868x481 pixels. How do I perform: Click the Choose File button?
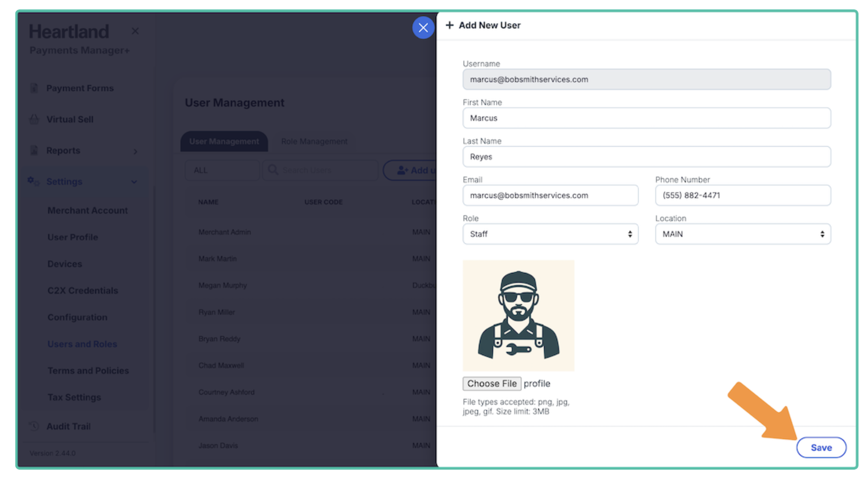tap(491, 384)
